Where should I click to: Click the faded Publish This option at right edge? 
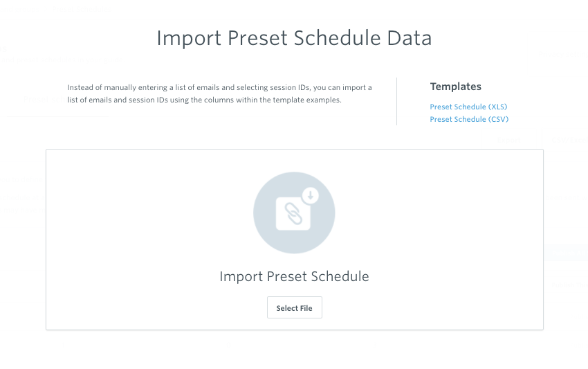coord(569,285)
